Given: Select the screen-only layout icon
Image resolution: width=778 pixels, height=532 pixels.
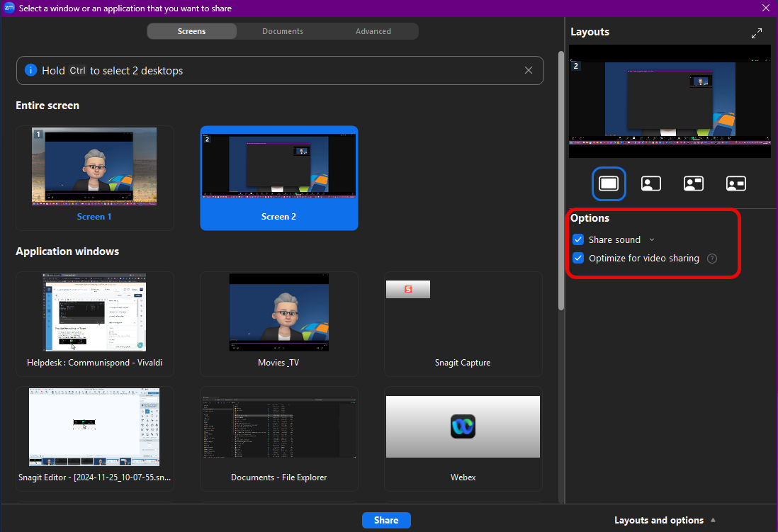Looking at the screenshot, I should [609, 183].
